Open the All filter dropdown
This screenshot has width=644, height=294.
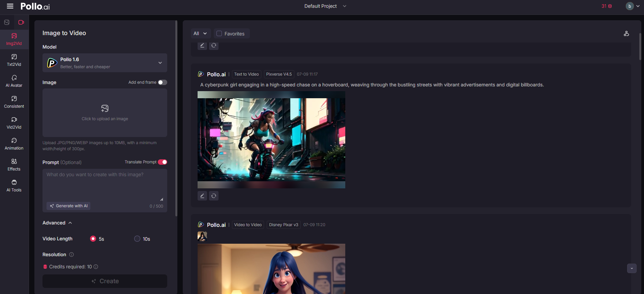tap(200, 33)
